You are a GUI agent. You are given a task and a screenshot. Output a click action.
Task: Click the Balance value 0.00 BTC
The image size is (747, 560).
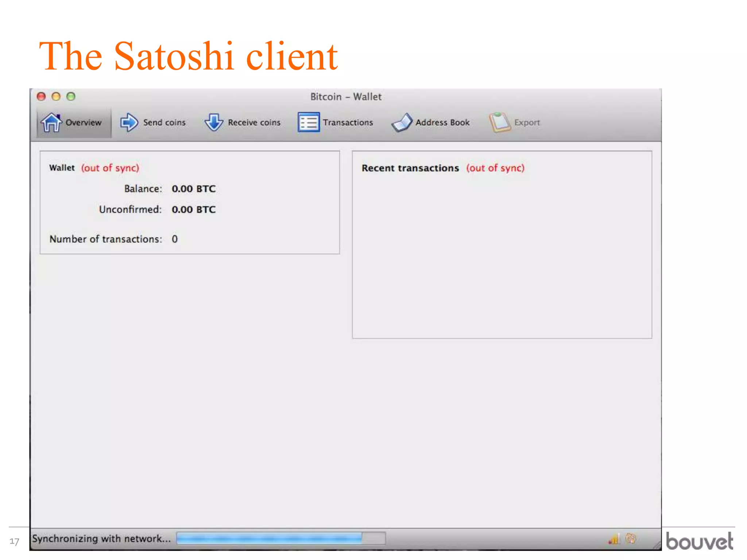coord(194,189)
